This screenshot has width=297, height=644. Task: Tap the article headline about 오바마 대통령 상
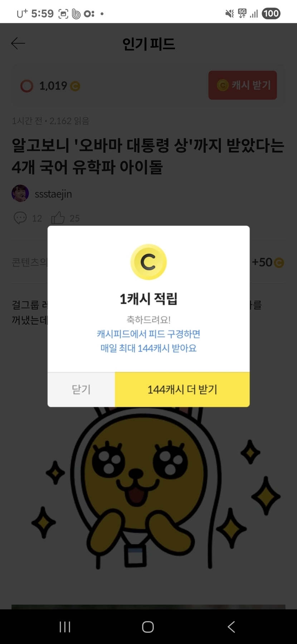148,156
